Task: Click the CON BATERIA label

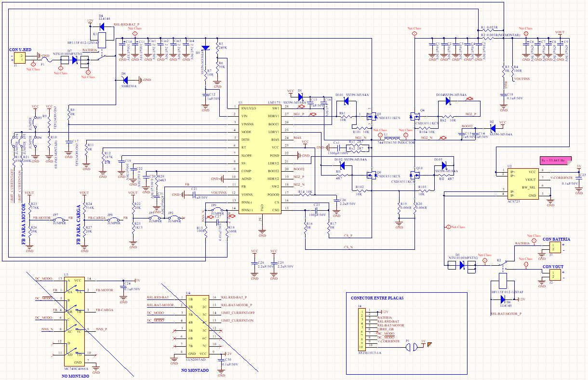Action: [557, 239]
